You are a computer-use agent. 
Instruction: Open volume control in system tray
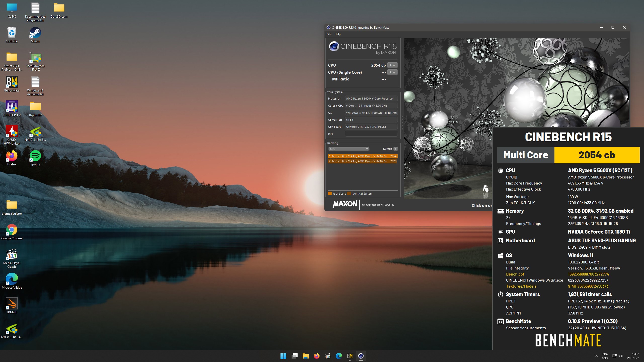click(620, 356)
